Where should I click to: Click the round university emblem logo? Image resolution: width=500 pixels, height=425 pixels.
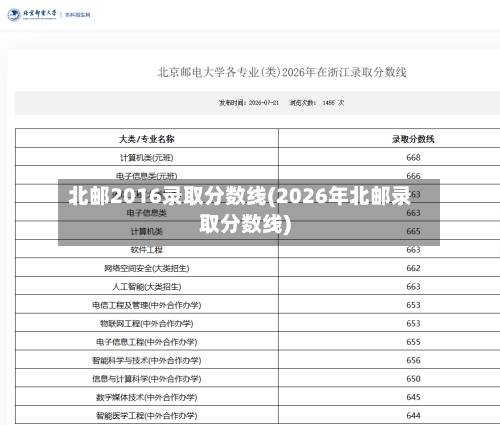click(x=14, y=15)
